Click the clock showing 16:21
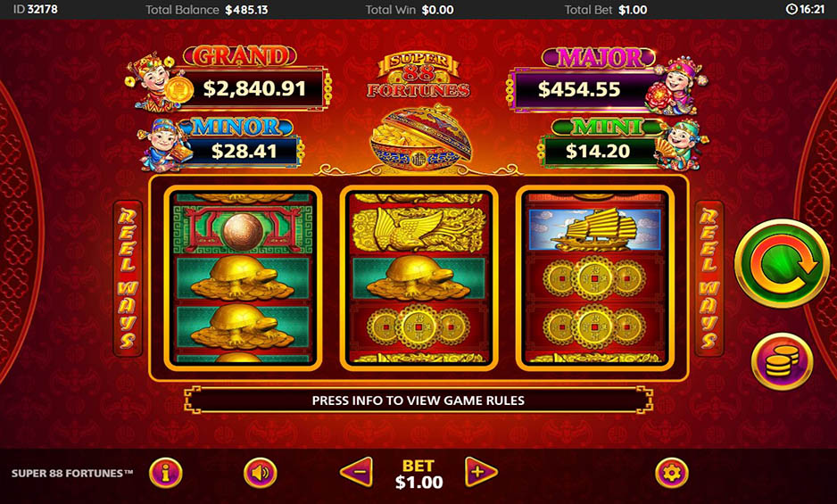 (805, 10)
